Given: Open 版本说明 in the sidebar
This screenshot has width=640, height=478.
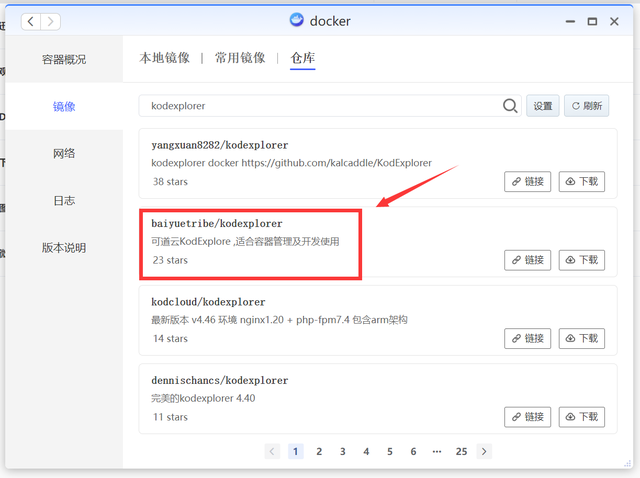Looking at the screenshot, I should pyautogui.click(x=64, y=248).
